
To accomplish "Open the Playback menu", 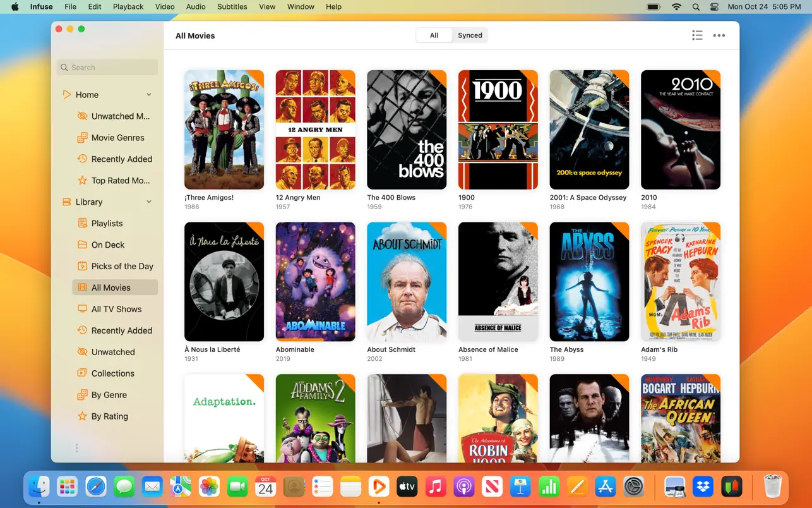I will (x=128, y=6).
